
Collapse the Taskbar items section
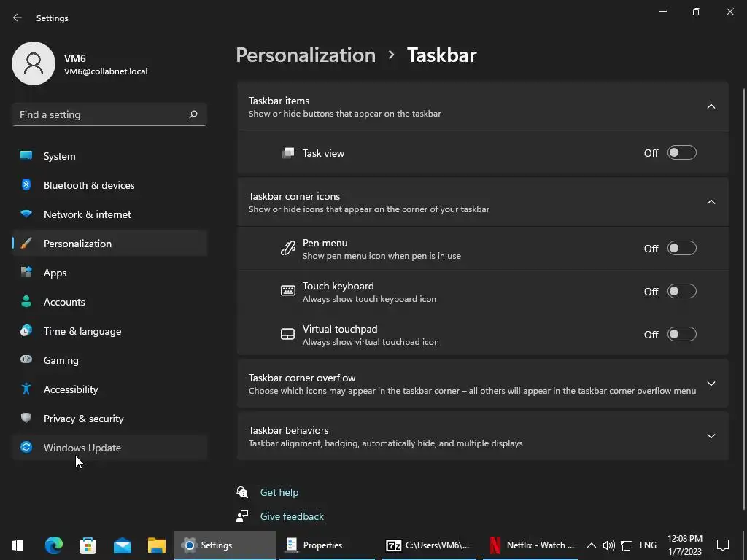pos(711,106)
